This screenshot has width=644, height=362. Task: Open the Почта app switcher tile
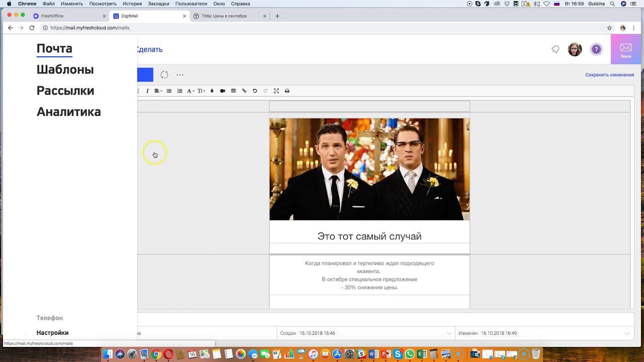coord(626,49)
